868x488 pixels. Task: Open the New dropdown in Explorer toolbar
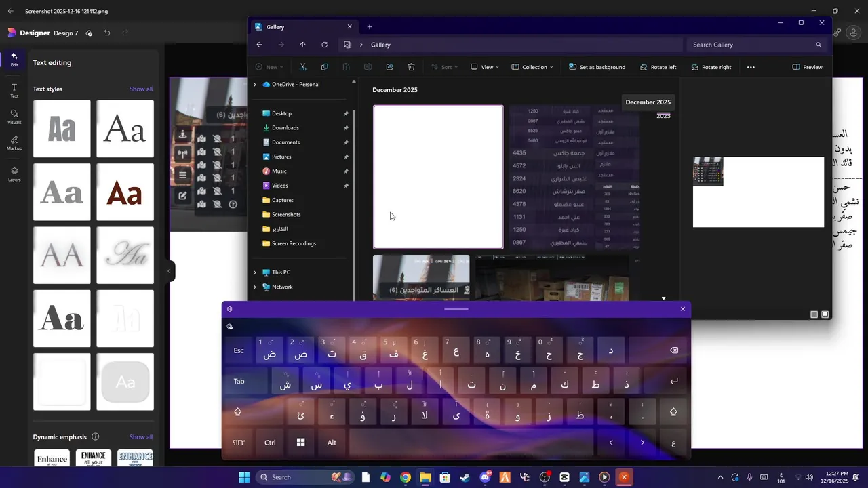tap(269, 67)
